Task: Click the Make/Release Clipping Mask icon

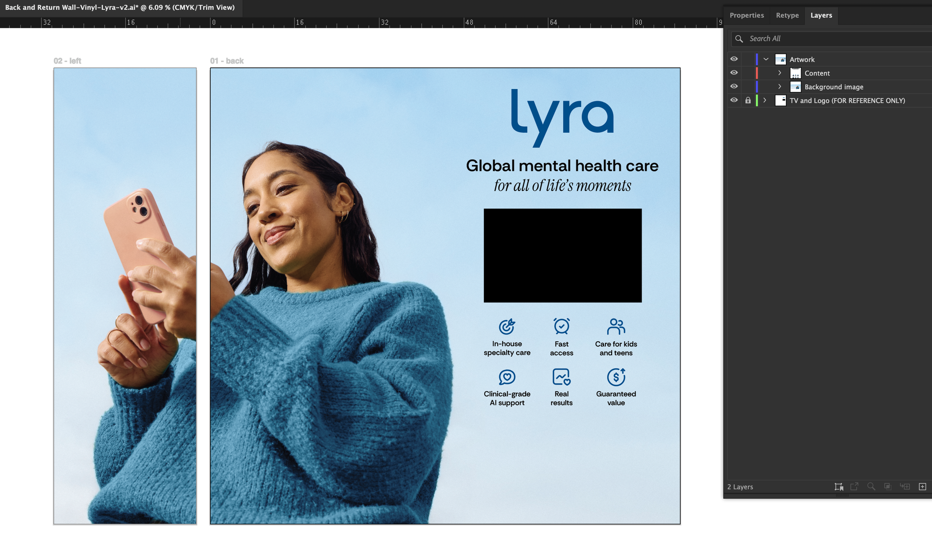Action: point(888,487)
